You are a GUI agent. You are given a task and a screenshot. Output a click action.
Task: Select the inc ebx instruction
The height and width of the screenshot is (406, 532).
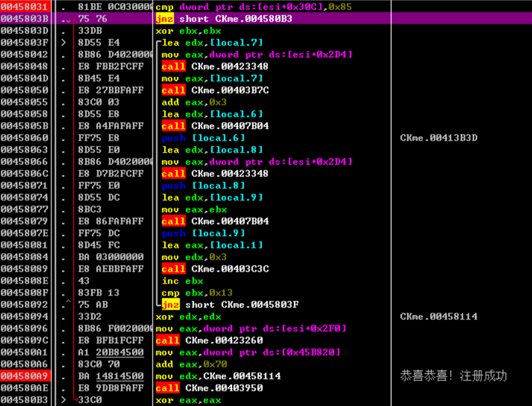183,281
